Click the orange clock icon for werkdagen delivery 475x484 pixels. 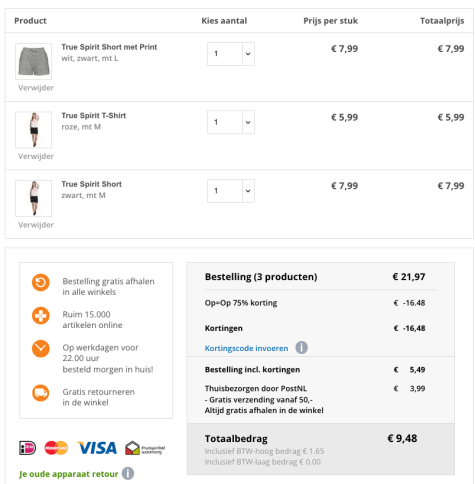[x=41, y=348]
